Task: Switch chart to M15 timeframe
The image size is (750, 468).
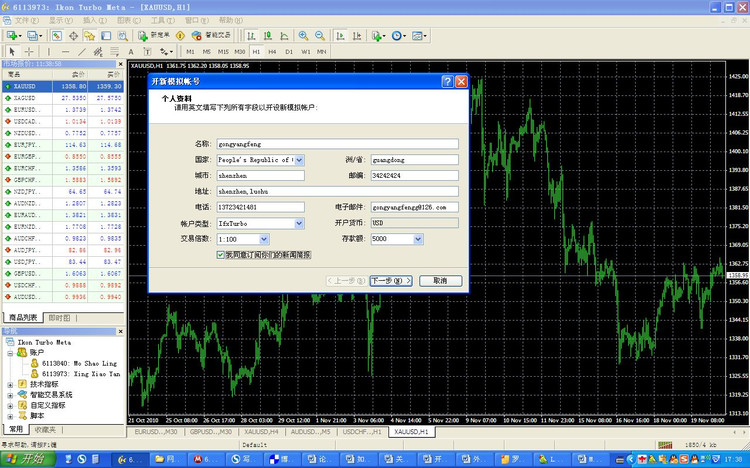Action: tap(223, 51)
